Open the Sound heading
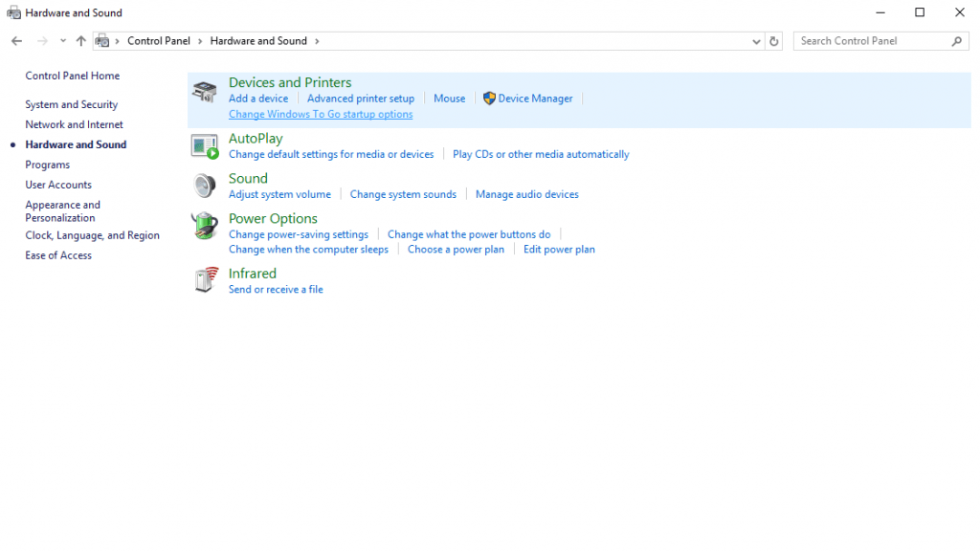This screenshot has height=551, width=980. (x=248, y=179)
